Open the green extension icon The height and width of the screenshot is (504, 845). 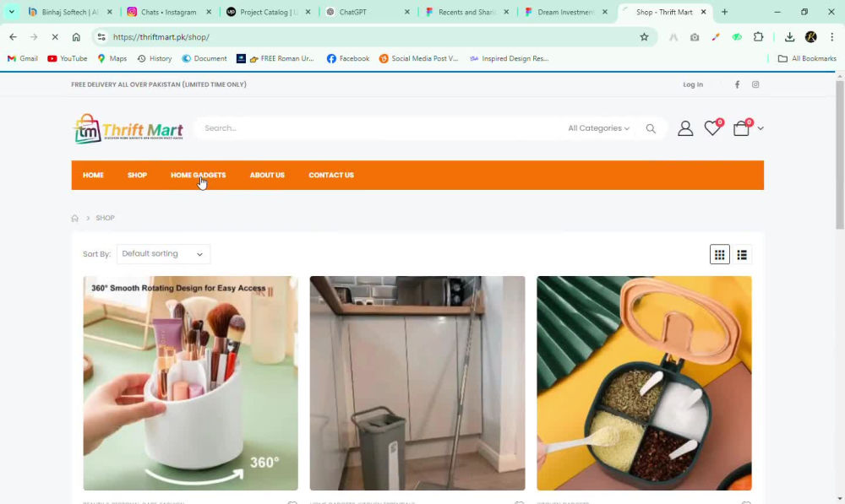pos(737,37)
